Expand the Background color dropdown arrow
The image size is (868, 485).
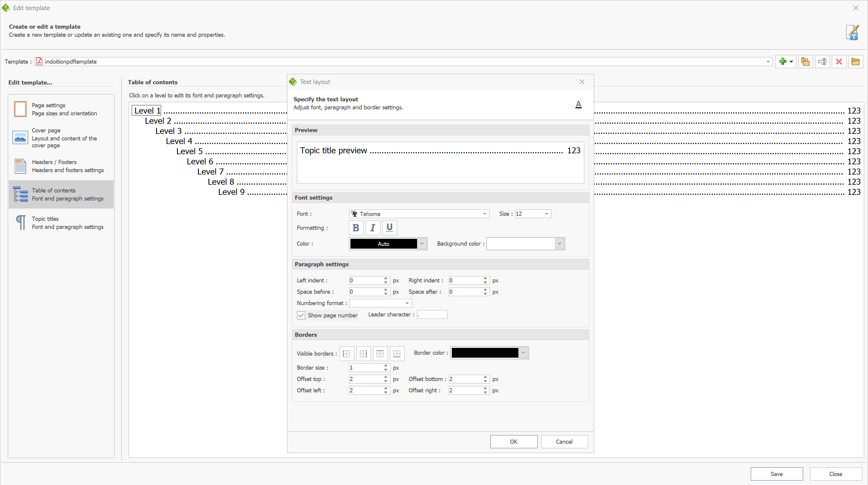pyautogui.click(x=560, y=244)
